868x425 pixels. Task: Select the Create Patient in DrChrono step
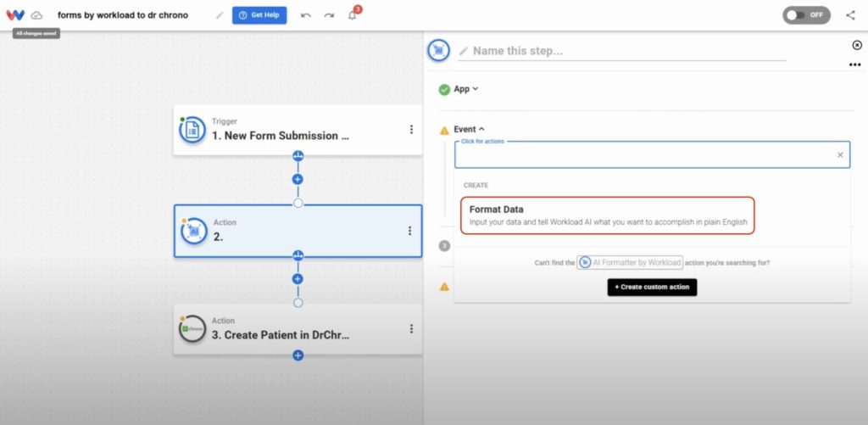pyautogui.click(x=298, y=329)
